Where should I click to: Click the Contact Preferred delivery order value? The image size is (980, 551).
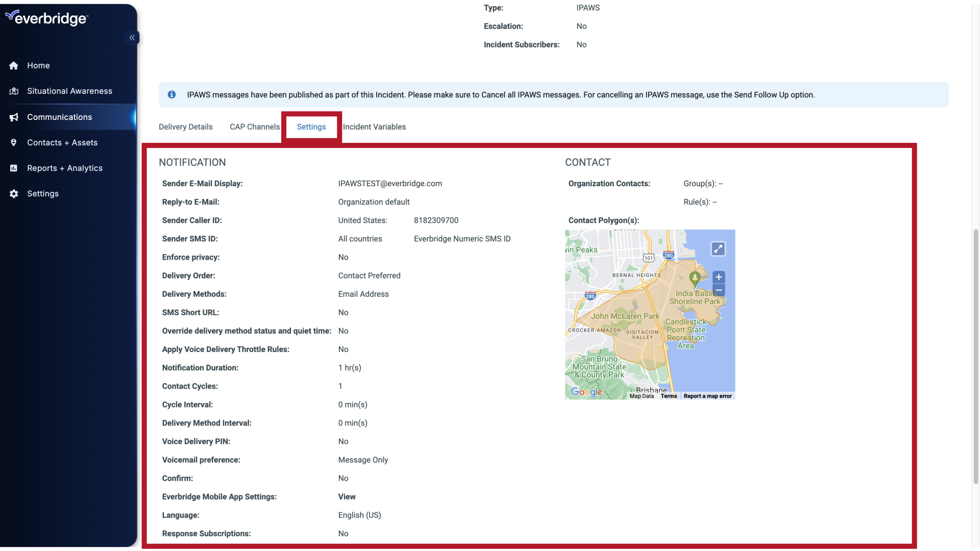point(369,276)
